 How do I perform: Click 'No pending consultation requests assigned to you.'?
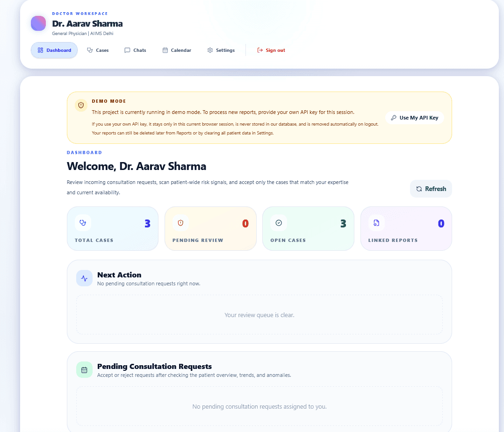(259, 407)
